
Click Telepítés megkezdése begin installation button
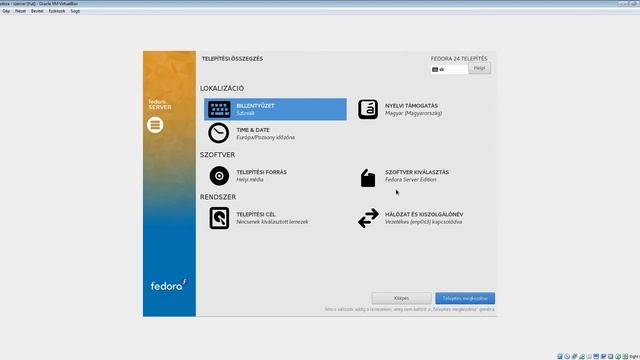465,298
